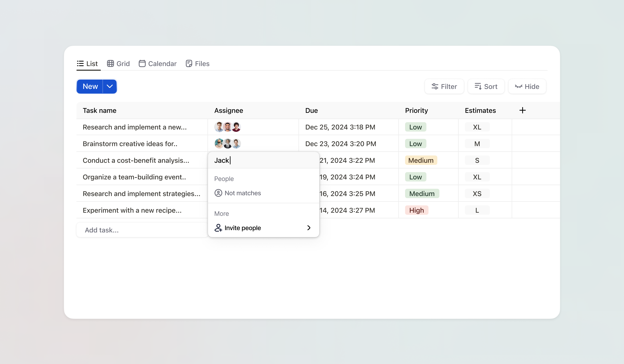Expand the Invite people submenu chevron
This screenshot has height=364, width=624.
309,228
